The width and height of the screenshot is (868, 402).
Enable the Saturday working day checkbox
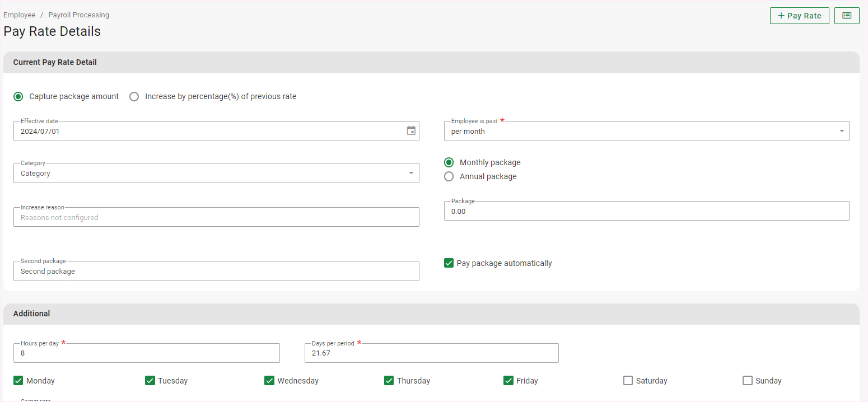coord(628,381)
